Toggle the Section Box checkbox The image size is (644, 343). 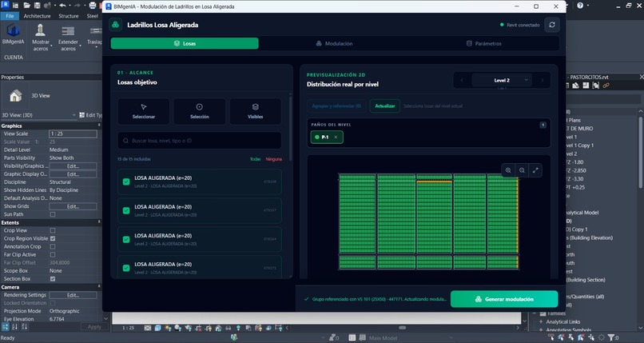(x=53, y=278)
